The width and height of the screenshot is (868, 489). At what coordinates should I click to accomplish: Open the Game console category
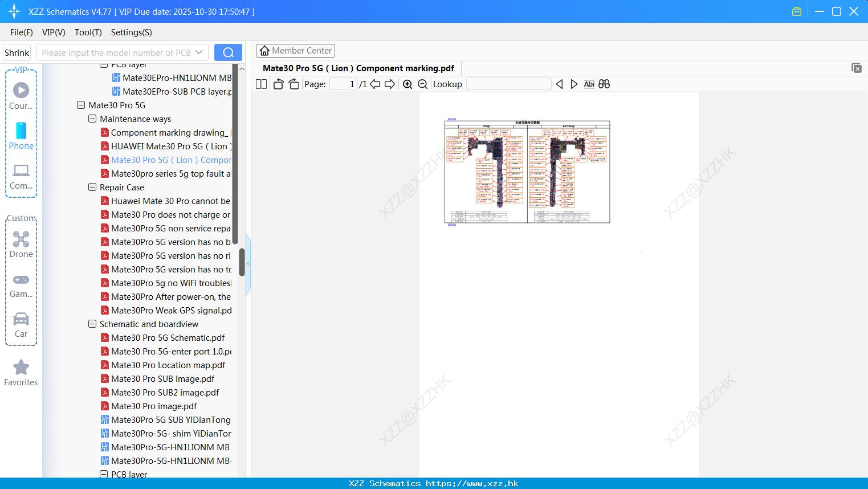point(21,285)
